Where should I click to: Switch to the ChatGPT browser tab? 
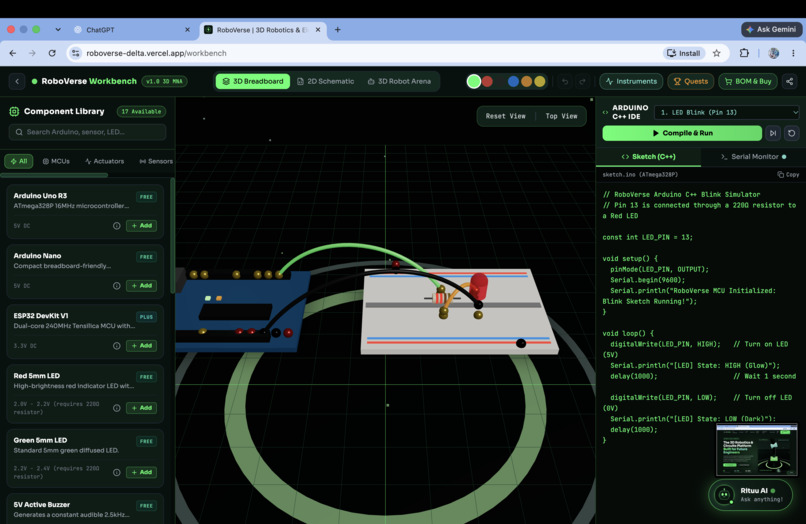click(133, 30)
